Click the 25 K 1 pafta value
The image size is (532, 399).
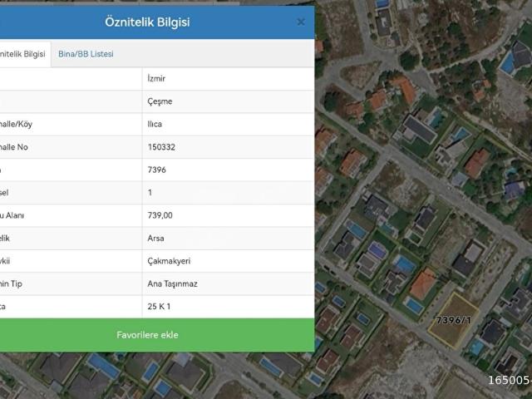(x=159, y=307)
